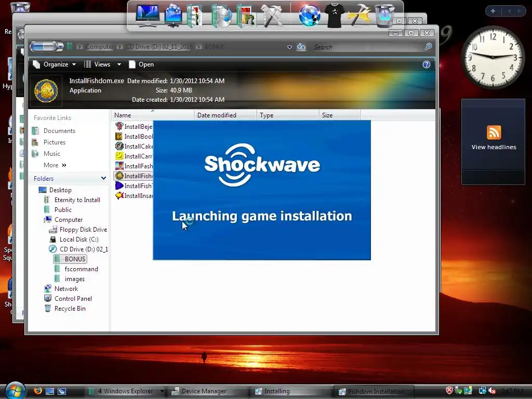Screen dimensions: 532x399
Task: Expand the address bar history dropdown
Action: point(289,47)
